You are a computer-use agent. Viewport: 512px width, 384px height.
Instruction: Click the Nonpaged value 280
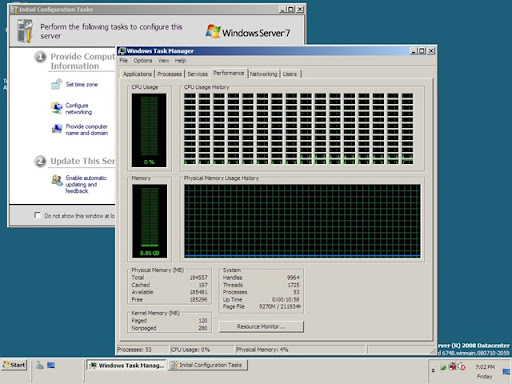203,328
